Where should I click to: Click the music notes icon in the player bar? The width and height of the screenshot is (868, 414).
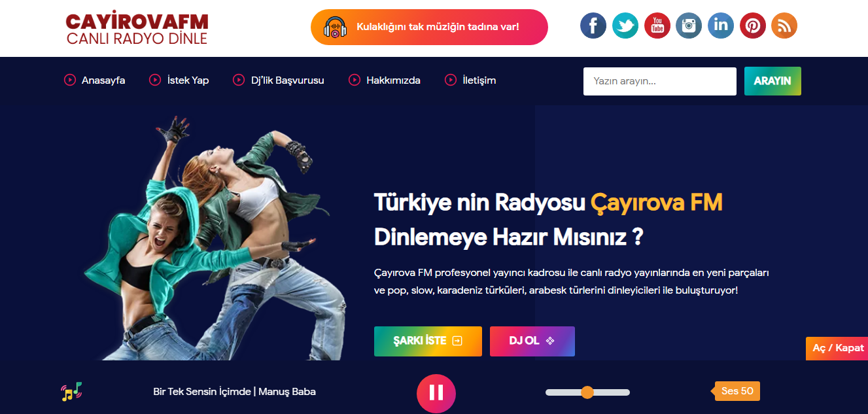click(71, 391)
